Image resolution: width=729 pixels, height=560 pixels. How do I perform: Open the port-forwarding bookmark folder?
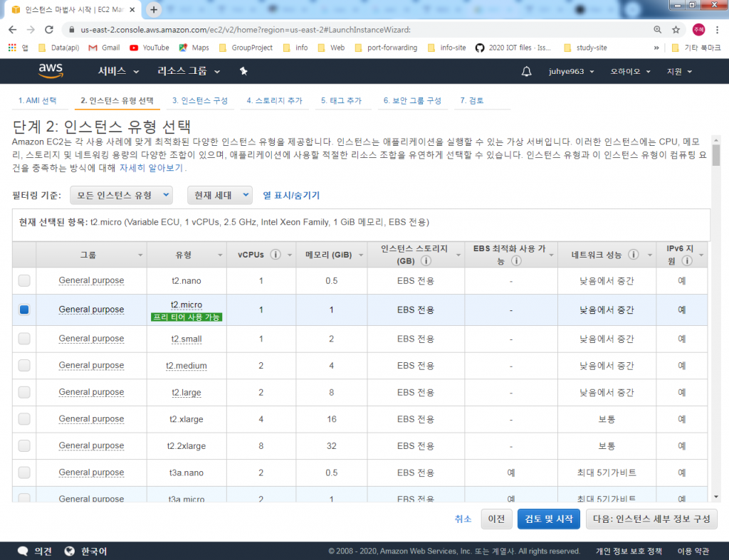(x=385, y=48)
